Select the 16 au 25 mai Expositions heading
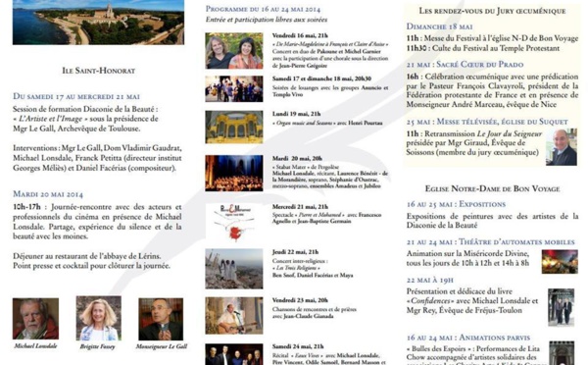 point(456,204)
